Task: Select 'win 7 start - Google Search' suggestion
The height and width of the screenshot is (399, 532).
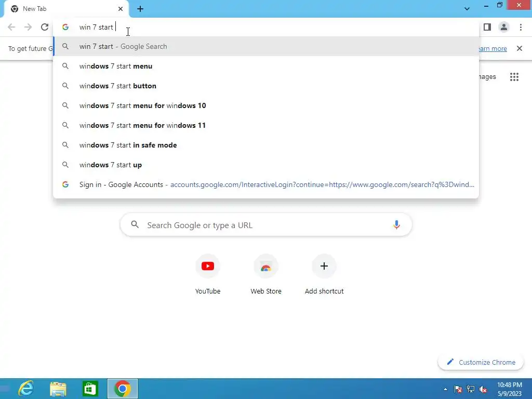Action: [x=266, y=46]
